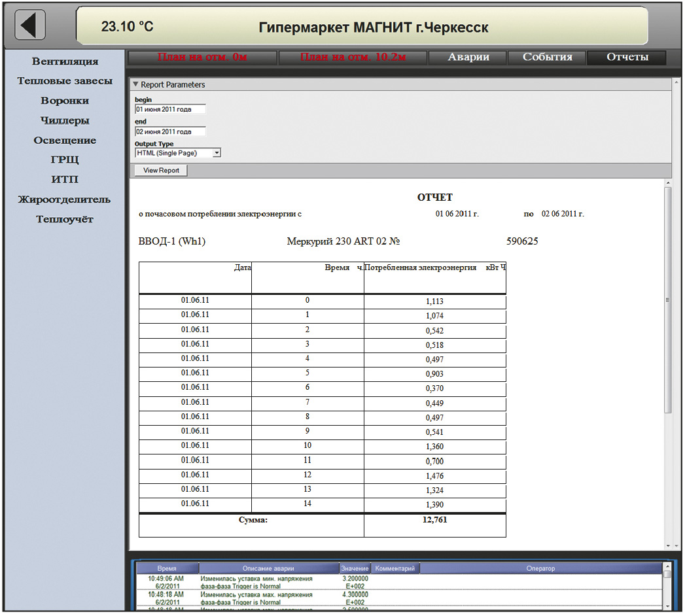Click consumption value 1,360
The image size is (685, 616).
pyautogui.click(x=434, y=446)
